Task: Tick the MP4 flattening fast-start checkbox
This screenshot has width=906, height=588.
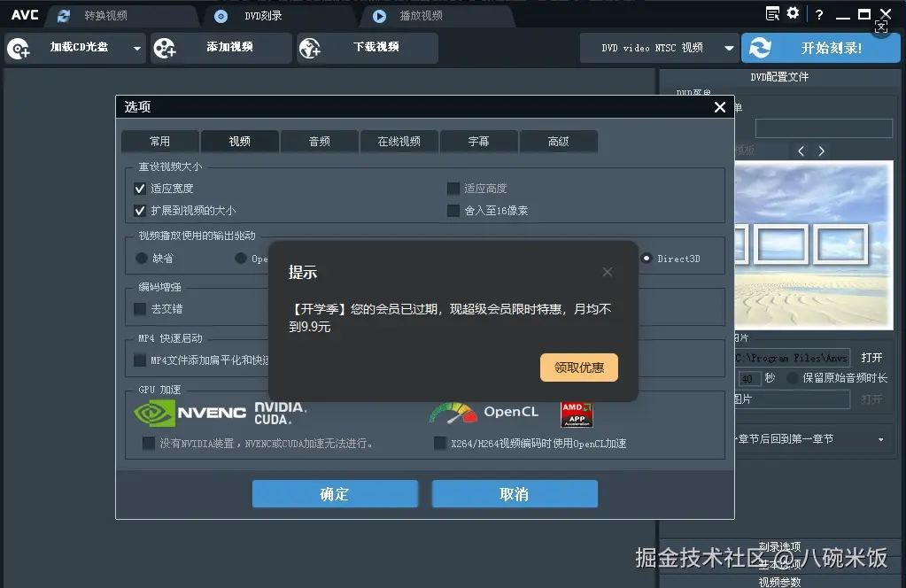Action: (140, 360)
